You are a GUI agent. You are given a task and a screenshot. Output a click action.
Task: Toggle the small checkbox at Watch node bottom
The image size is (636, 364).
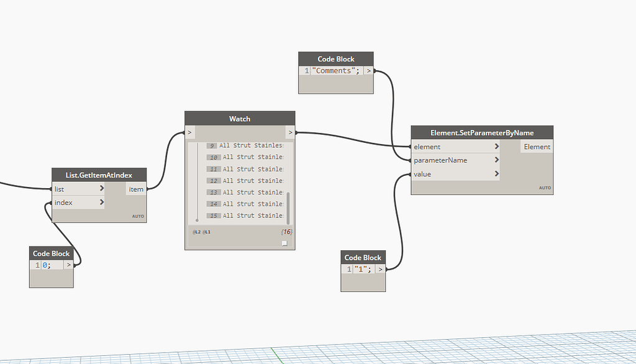284,243
